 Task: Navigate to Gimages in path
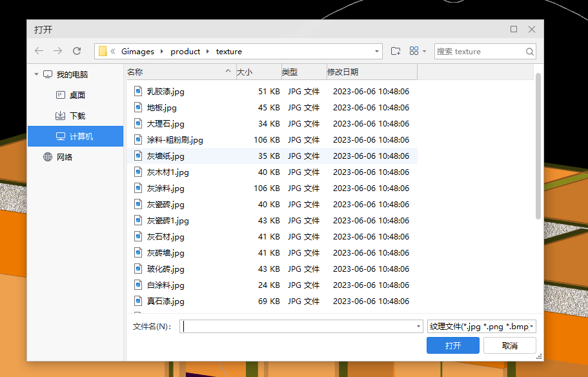click(137, 52)
